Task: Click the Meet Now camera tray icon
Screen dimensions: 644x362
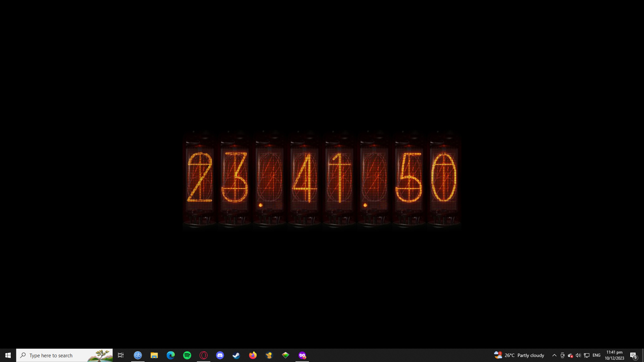Action: pyautogui.click(x=562, y=355)
